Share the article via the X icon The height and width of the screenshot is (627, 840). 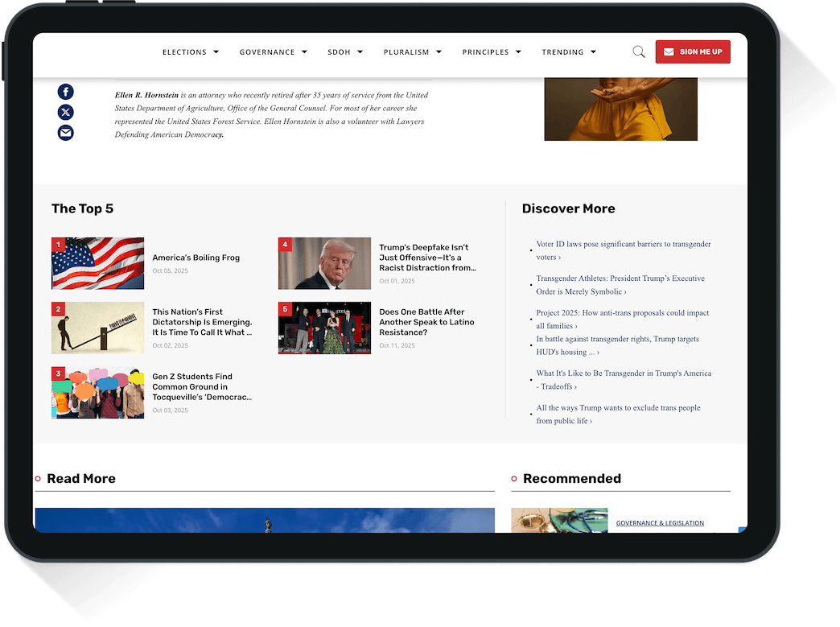pyautogui.click(x=65, y=112)
